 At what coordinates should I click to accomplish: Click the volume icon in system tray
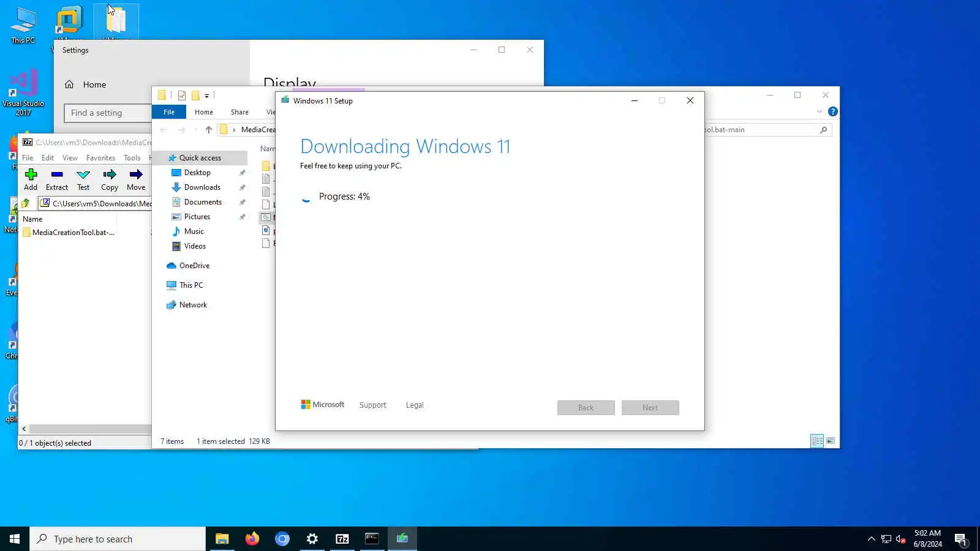[900, 539]
